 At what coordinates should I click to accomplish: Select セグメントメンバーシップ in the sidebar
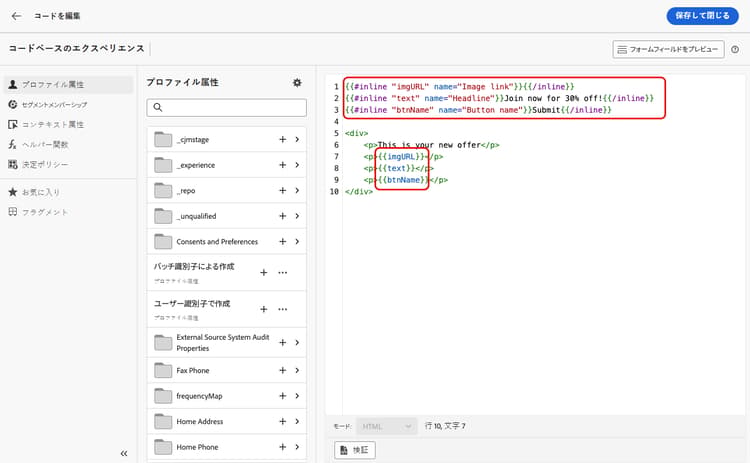pyautogui.click(x=55, y=105)
